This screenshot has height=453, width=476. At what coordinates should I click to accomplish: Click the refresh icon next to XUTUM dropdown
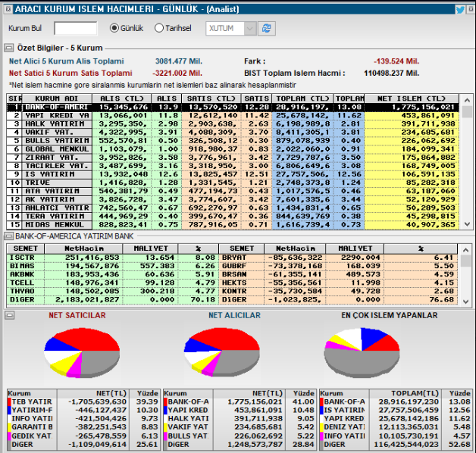point(267,29)
